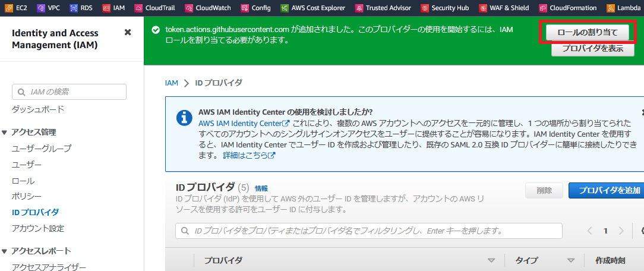
Task: Collapse the アクセス管理 section
Action: [4, 132]
